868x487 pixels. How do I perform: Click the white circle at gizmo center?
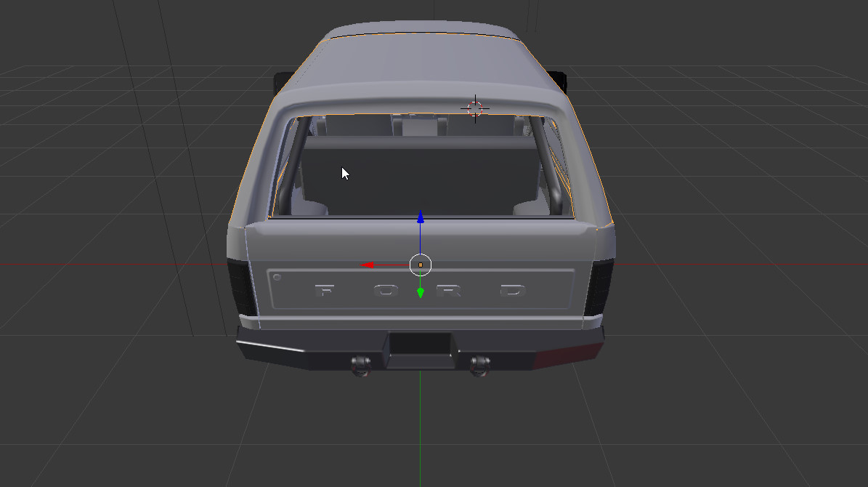point(420,265)
